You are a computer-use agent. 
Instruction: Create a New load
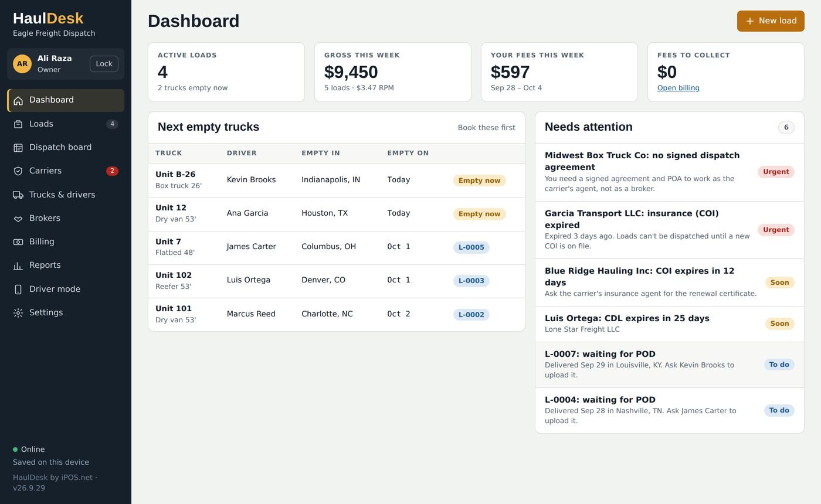pyautogui.click(x=771, y=21)
